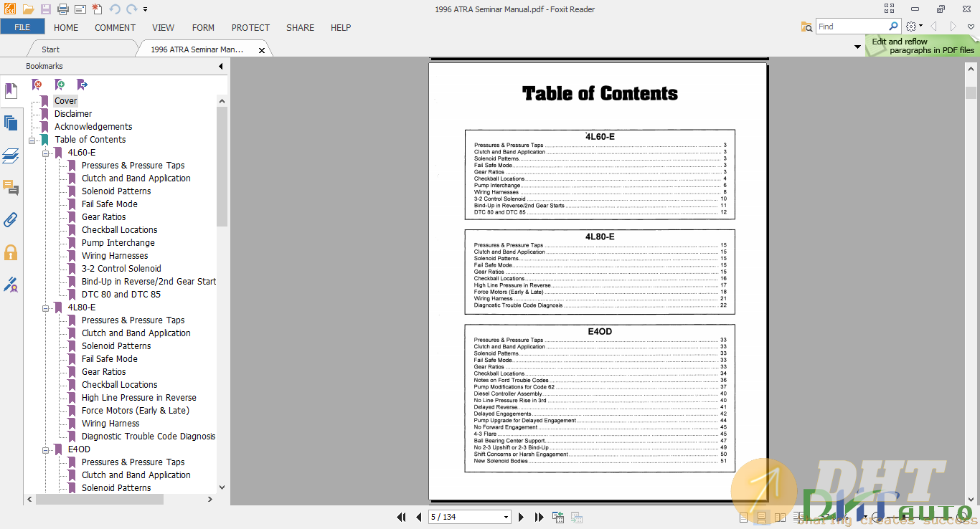Print the document using the printer icon
The height and width of the screenshot is (529, 980).
click(62, 9)
